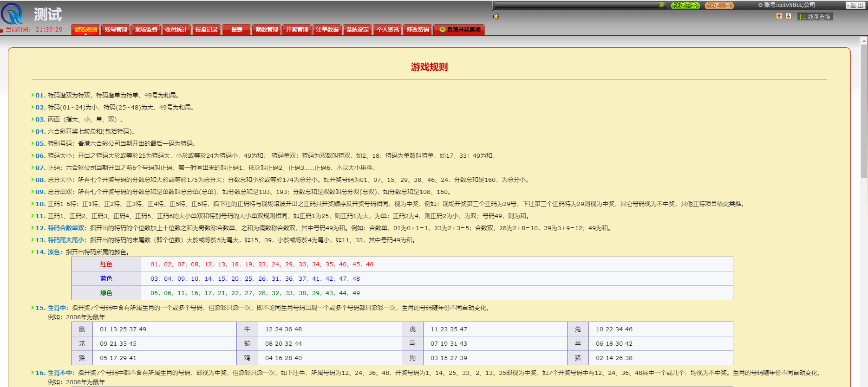The image size is (868, 387).
Task: Open the 系统设定 tab
Action: 358,30
